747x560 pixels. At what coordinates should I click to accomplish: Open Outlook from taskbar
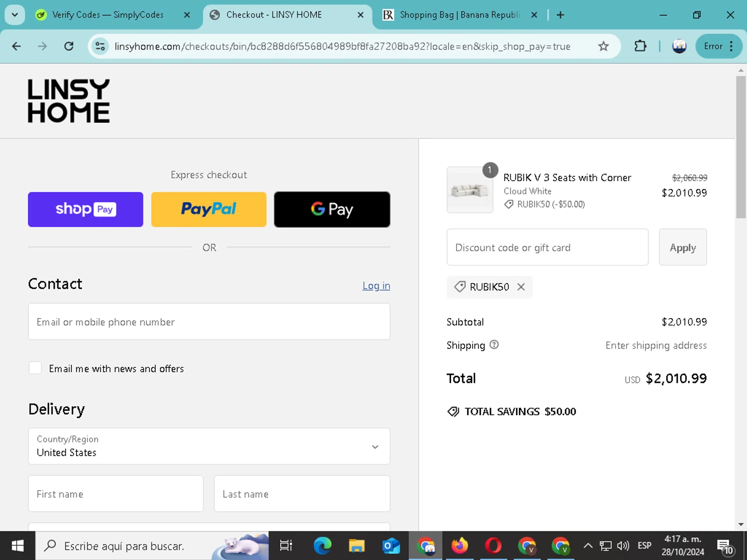click(x=391, y=546)
